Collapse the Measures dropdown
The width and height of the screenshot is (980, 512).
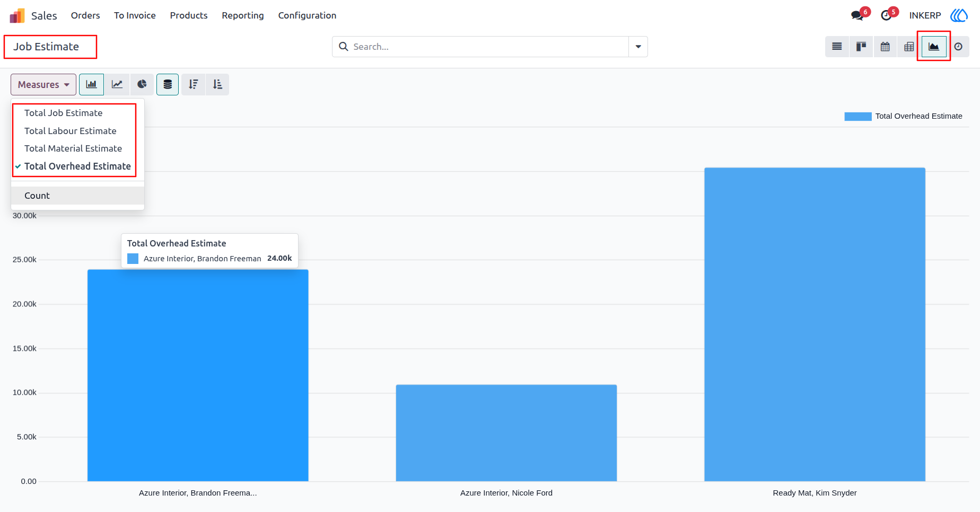pos(43,84)
